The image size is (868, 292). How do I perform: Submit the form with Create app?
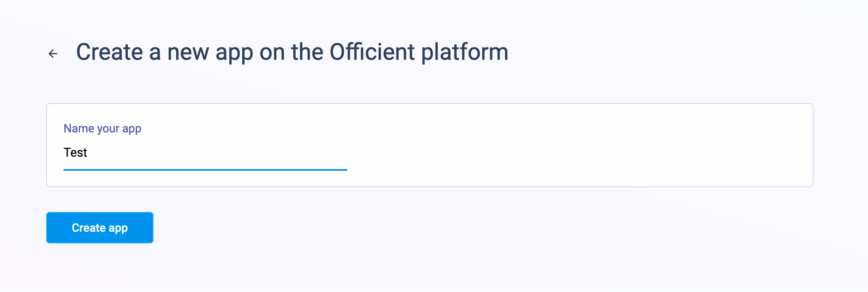tap(99, 228)
